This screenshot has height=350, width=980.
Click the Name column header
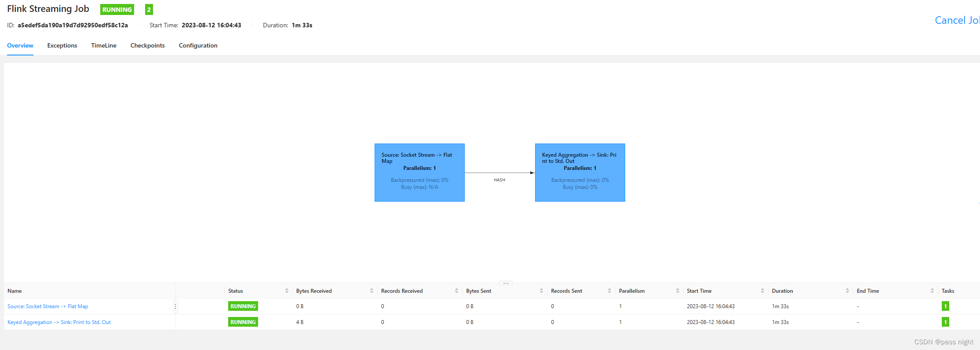pos(15,291)
